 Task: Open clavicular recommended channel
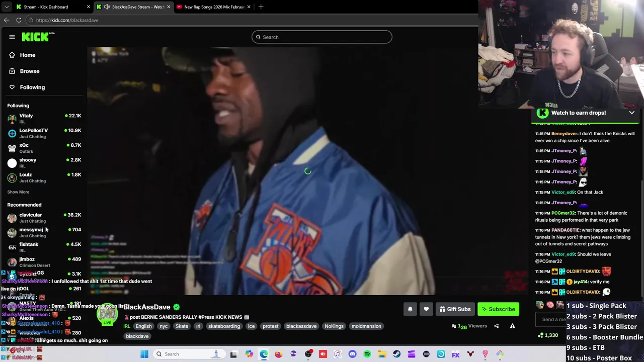point(44,218)
